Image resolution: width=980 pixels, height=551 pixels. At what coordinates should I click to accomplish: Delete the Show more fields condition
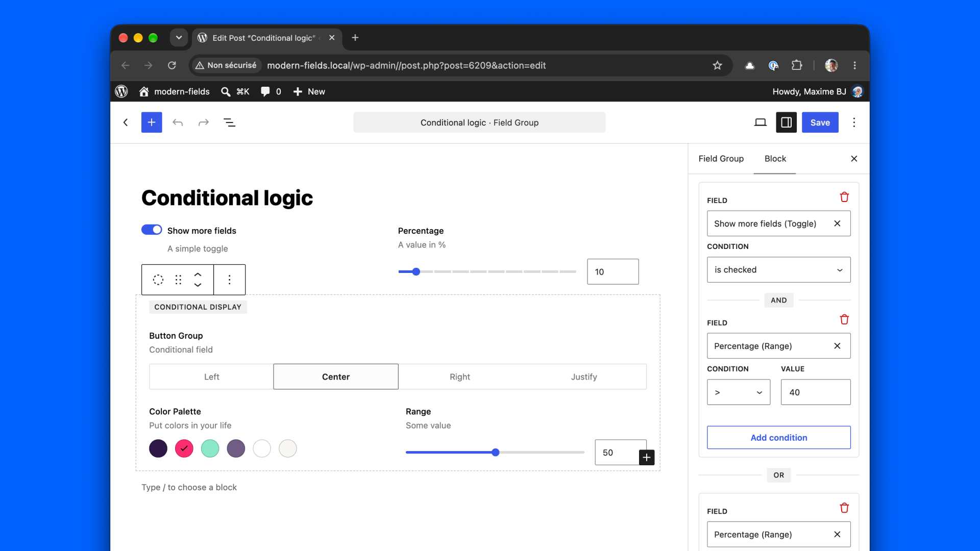(x=844, y=197)
